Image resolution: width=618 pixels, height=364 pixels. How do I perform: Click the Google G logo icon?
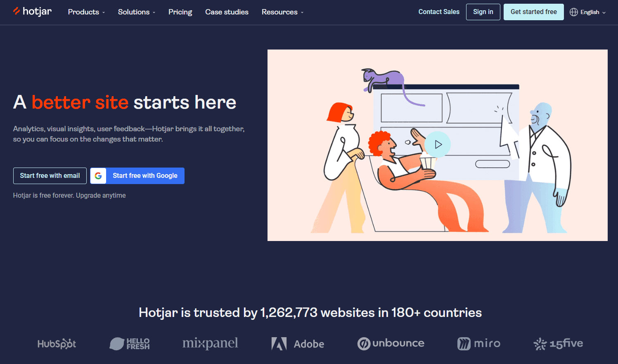click(98, 176)
